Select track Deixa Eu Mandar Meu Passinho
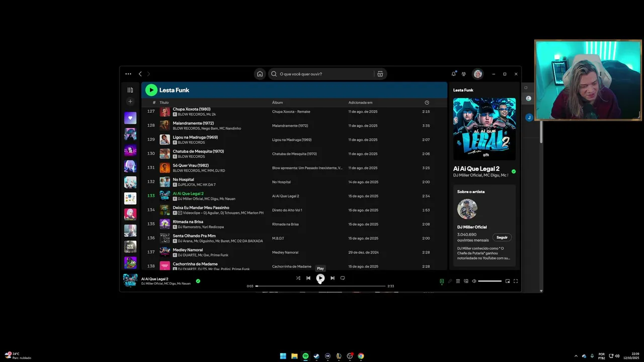Viewport: 644px width, 362px height. pyautogui.click(x=294, y=210)
